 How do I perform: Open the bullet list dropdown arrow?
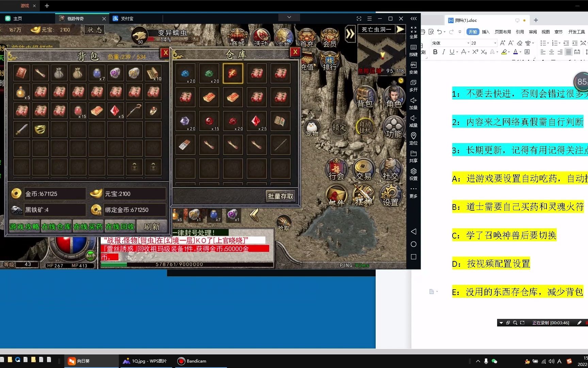[548, 43]
